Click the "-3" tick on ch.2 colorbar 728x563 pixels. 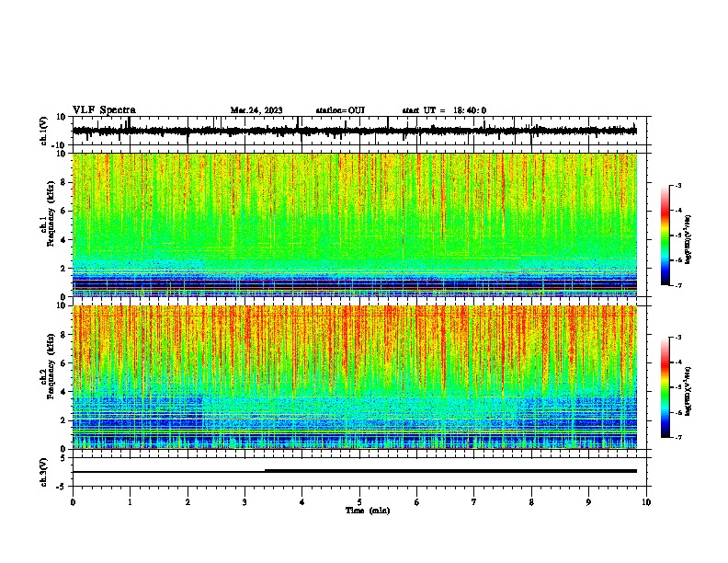click(x=678, y=338)
